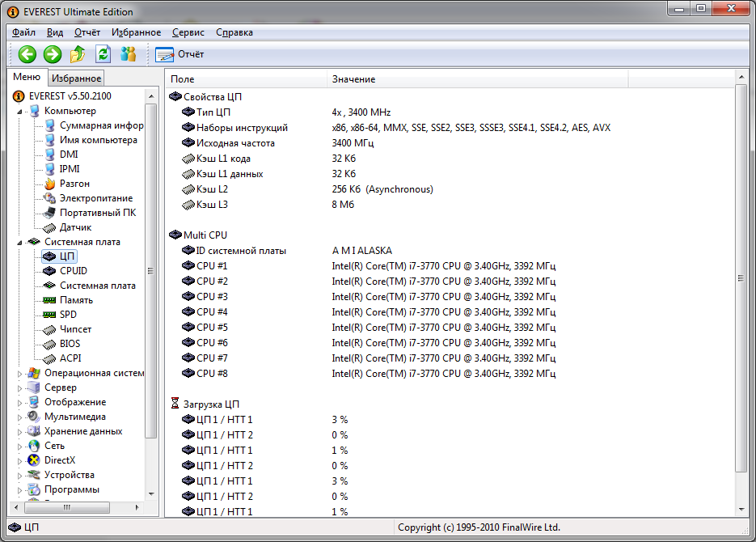Click the Значение column header

pos(477,79)
